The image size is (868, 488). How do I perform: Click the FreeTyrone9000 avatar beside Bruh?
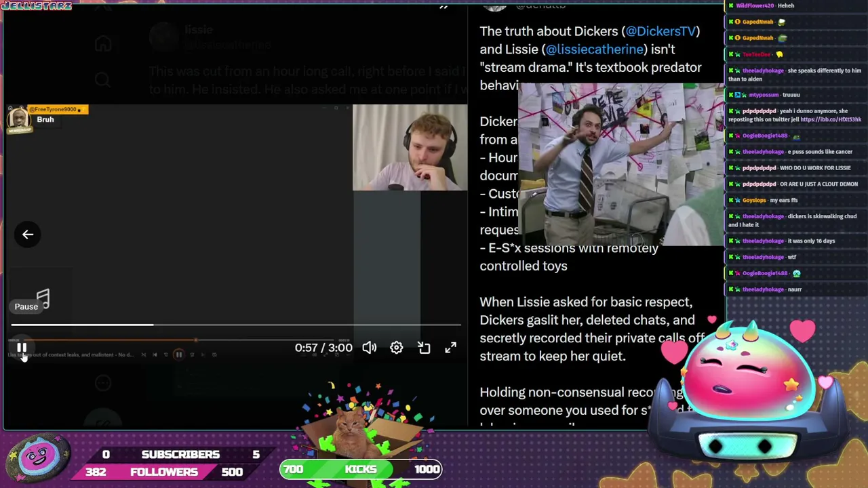pyautogui.click(x=18, y=119)
